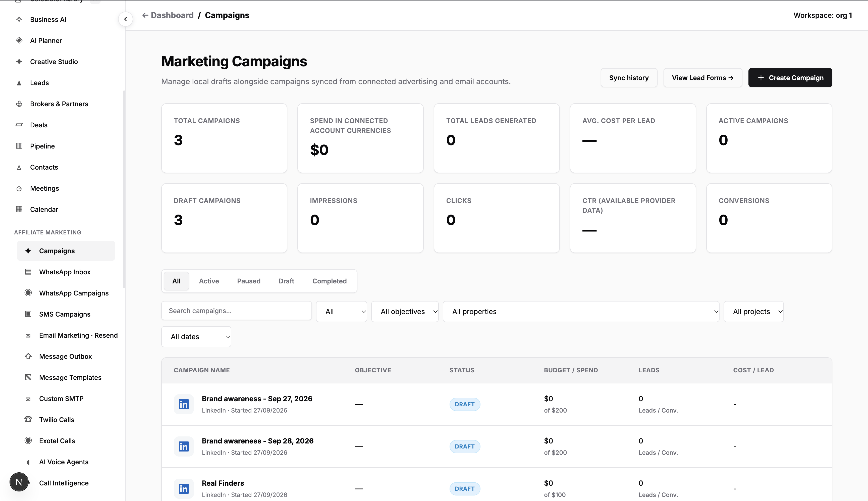Click the round N avatar badge
The height and width of the screenshot is (501, 868).
click(19, 482)
